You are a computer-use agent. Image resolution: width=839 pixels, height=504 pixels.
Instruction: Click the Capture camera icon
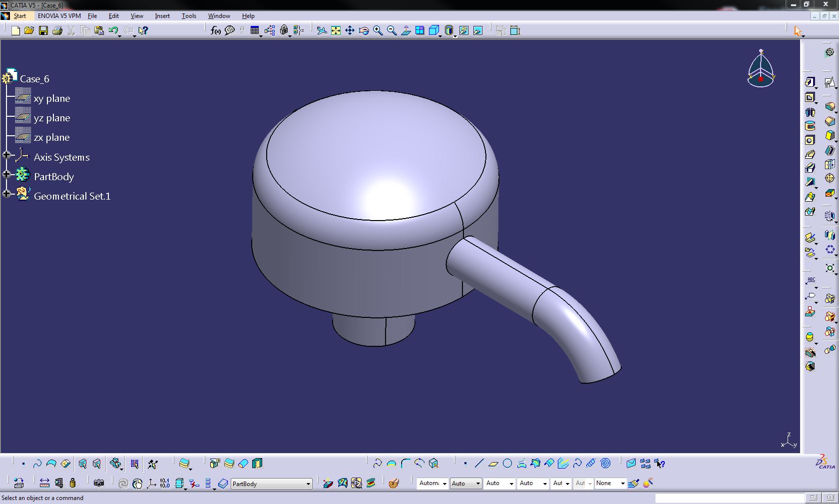[x=99, y=483]
